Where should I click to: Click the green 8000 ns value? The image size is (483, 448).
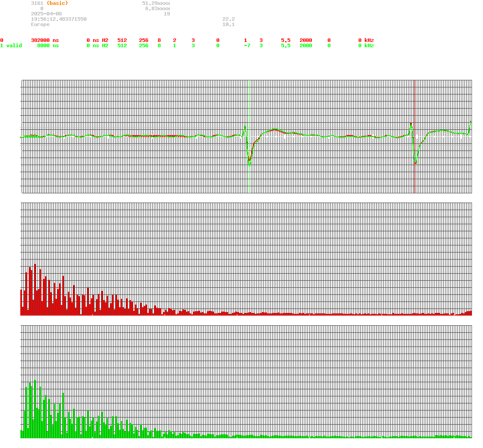click(48, 45)
